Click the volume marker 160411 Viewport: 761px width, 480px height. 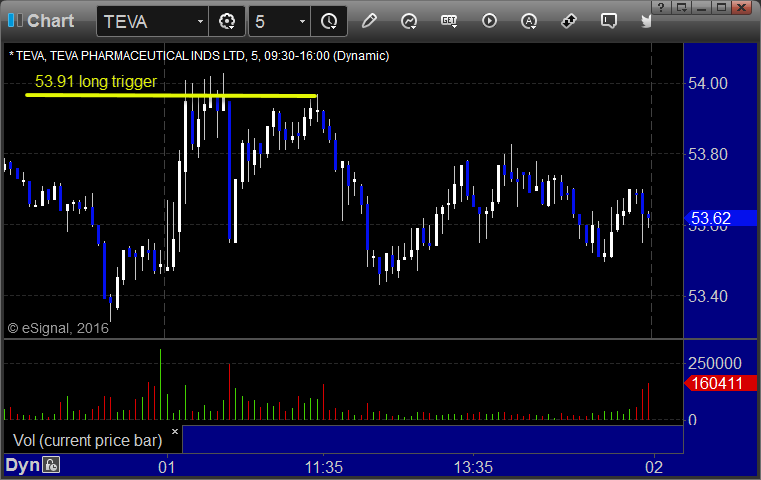coord(720,383)
